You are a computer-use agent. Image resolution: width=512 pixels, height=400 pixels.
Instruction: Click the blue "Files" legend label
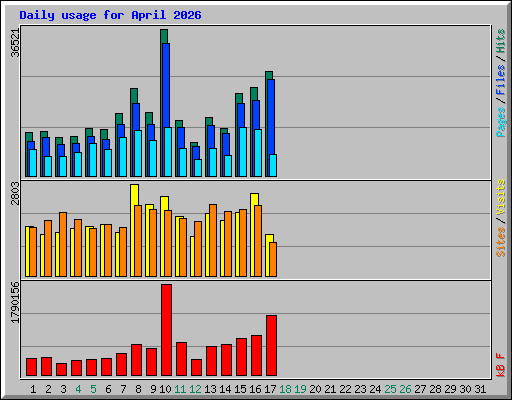pos(501,80)
